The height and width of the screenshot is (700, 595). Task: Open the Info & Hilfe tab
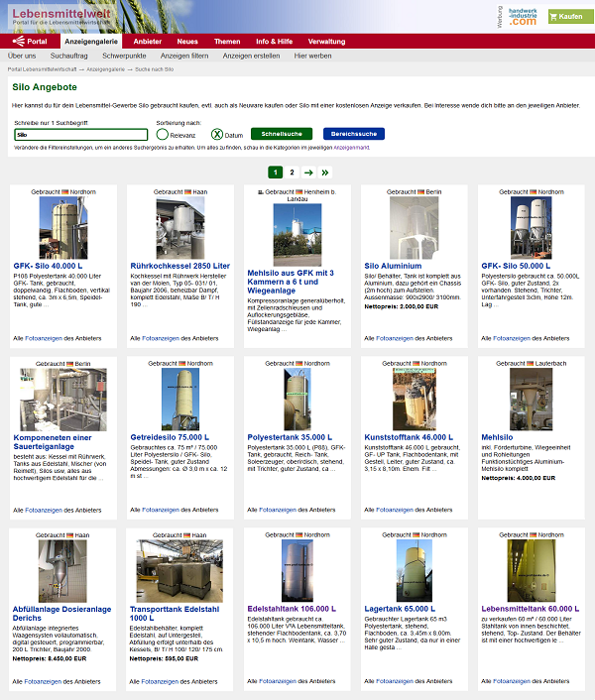pos(274,42)
